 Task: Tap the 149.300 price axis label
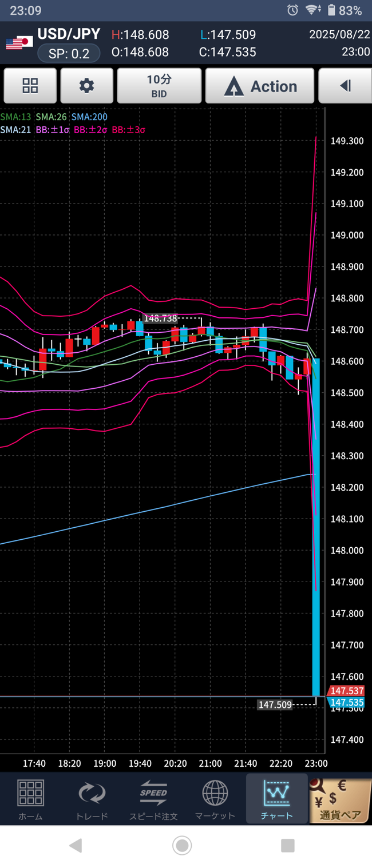pos(347,141)
